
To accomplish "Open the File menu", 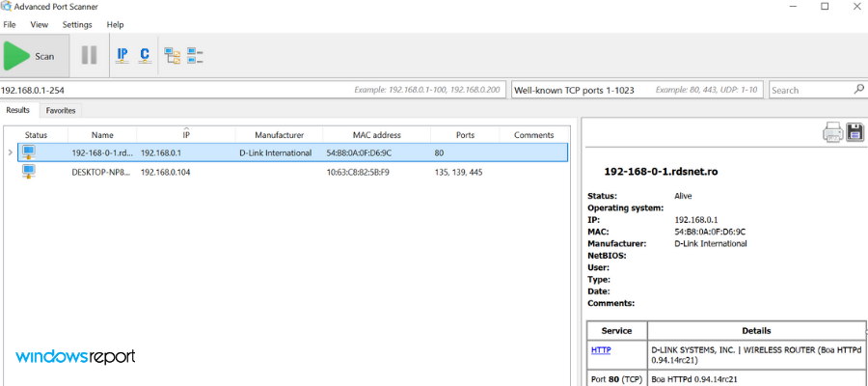I will pos(10,25).
